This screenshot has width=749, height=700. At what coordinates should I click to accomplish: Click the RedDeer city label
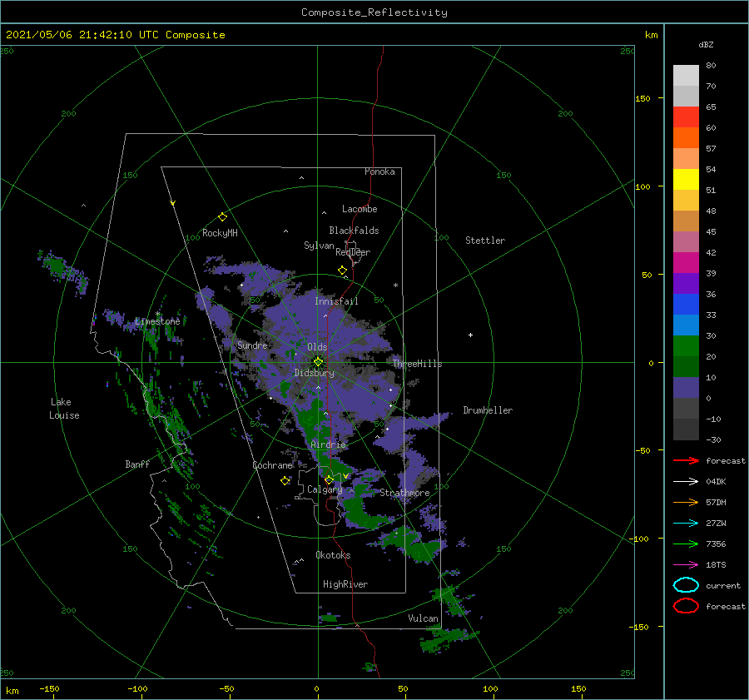tap(353, 252)
